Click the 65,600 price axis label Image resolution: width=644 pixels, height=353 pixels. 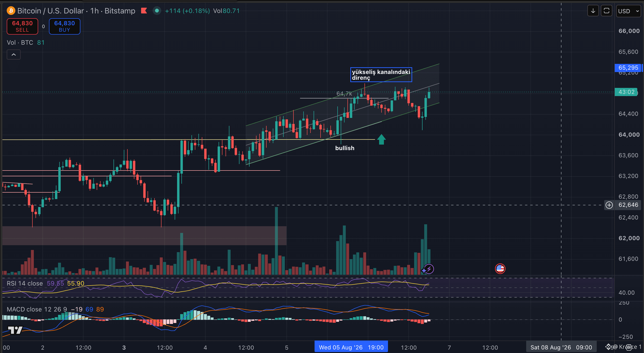coord(628,52)
